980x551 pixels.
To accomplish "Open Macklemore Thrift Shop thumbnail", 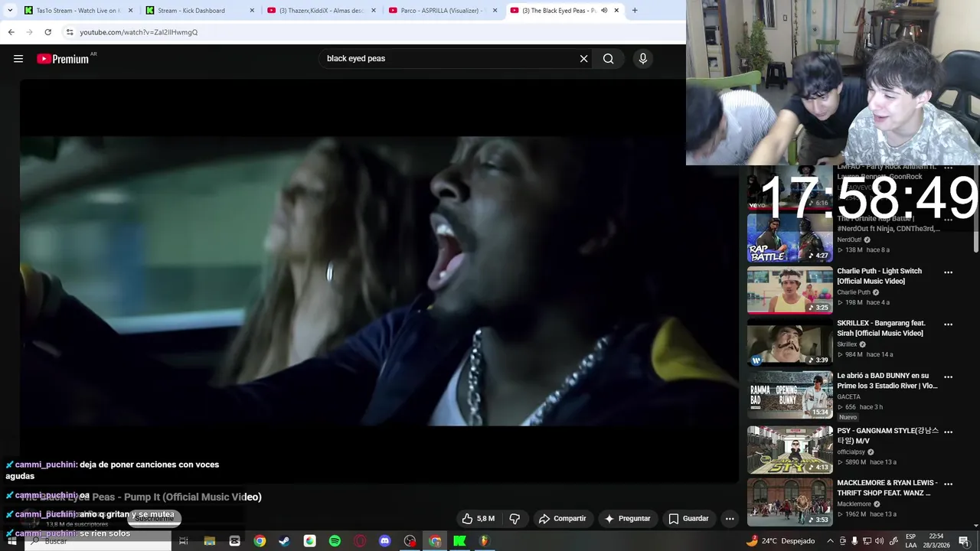I will click(789, 502).
